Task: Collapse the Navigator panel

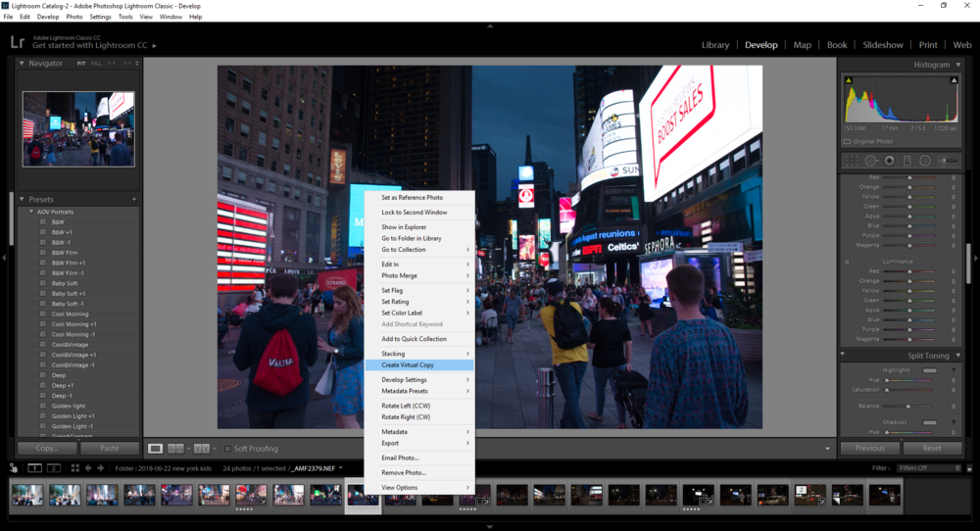Action: coord(22,64)
